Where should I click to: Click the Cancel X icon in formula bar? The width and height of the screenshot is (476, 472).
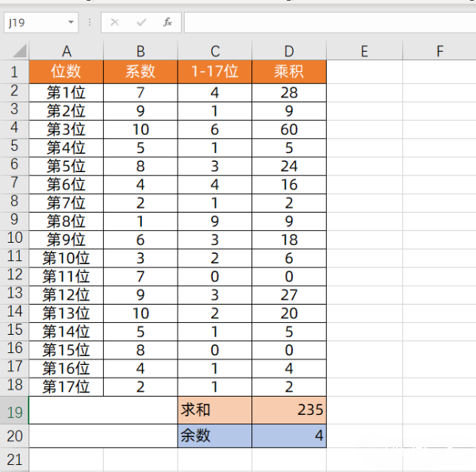point(115,22)
